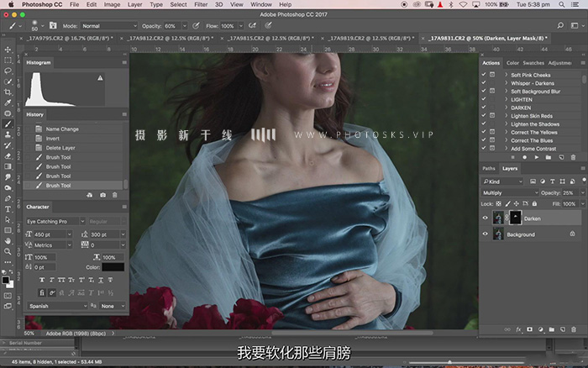Open the Filter menu
The height and width of the screenshot is (368, 588).
point(201,4)
